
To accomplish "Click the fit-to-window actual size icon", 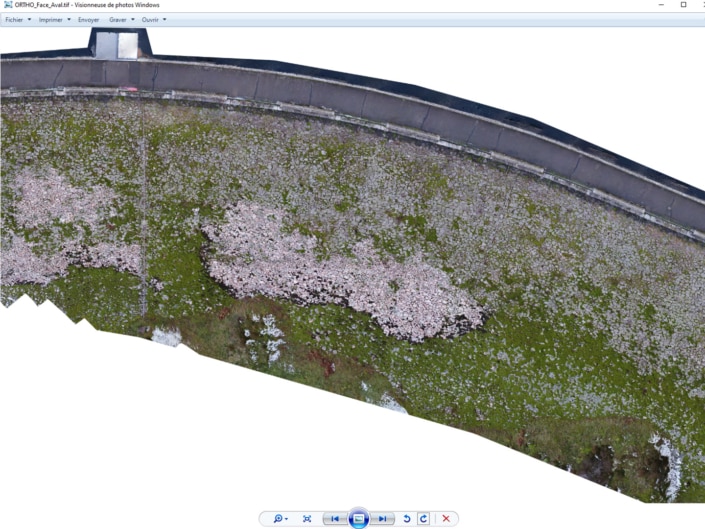I will coord(307,519).
